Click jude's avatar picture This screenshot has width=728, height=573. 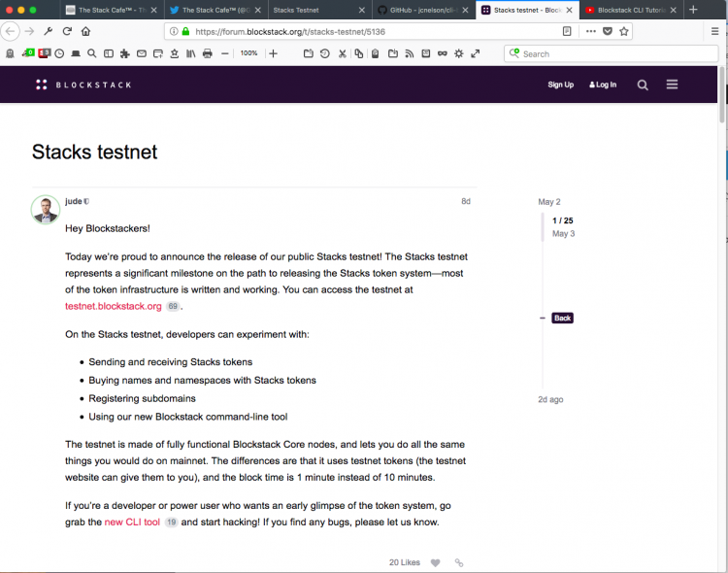click(x=45, y=210)
